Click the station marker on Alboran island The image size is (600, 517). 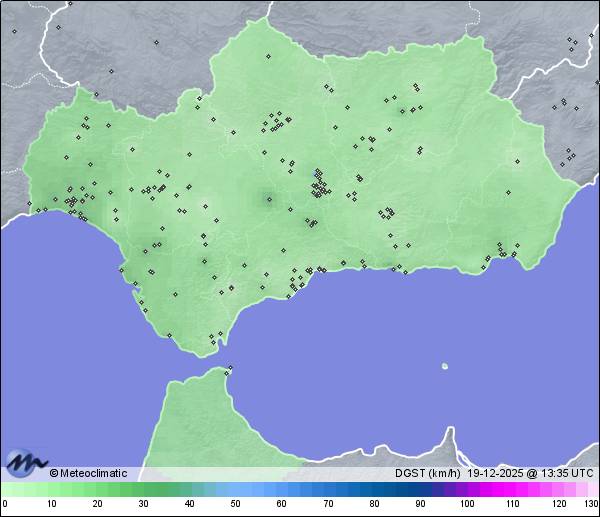coord(445,366)
